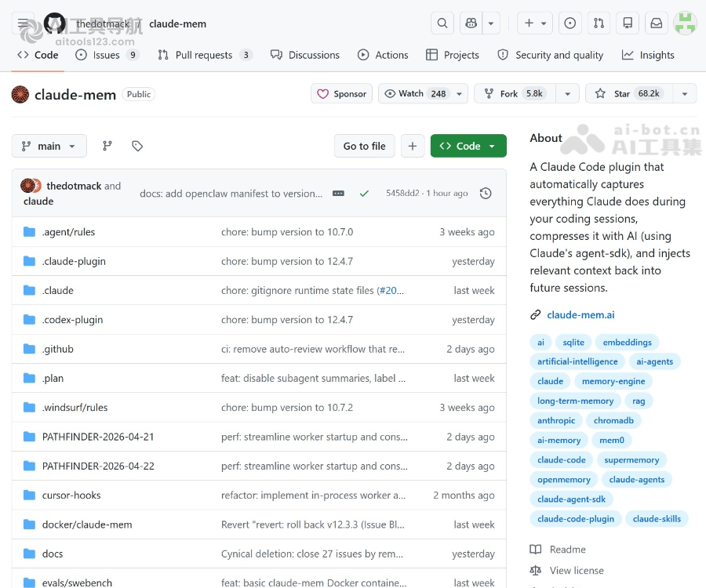Switch to the Code tab

pyautogui.click(x=38, y=55)
